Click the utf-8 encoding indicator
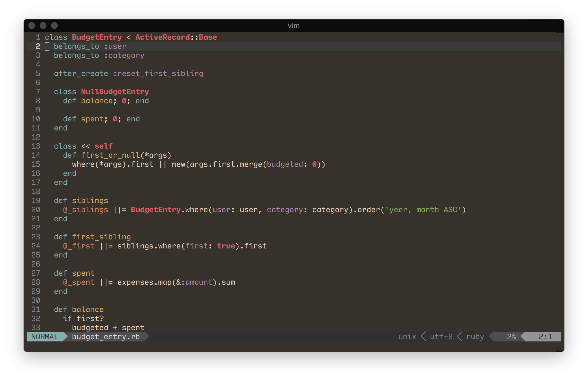Screen dimensions: 588x380 point(441,337)
